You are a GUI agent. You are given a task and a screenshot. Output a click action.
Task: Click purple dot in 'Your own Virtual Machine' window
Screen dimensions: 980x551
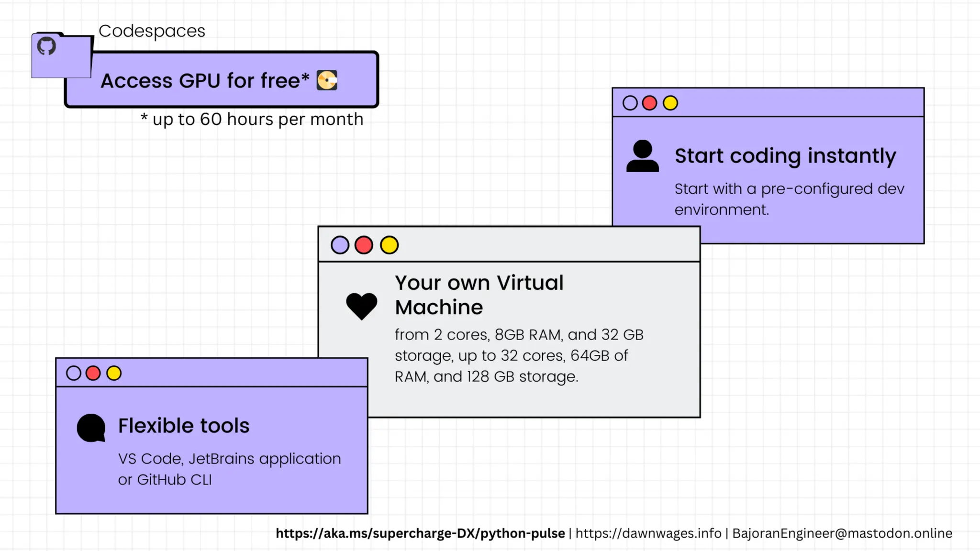coord(340,245)
